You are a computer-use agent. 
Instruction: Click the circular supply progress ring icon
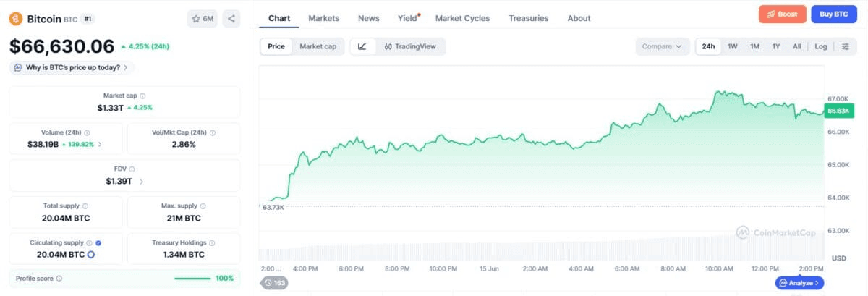(91, 255)
